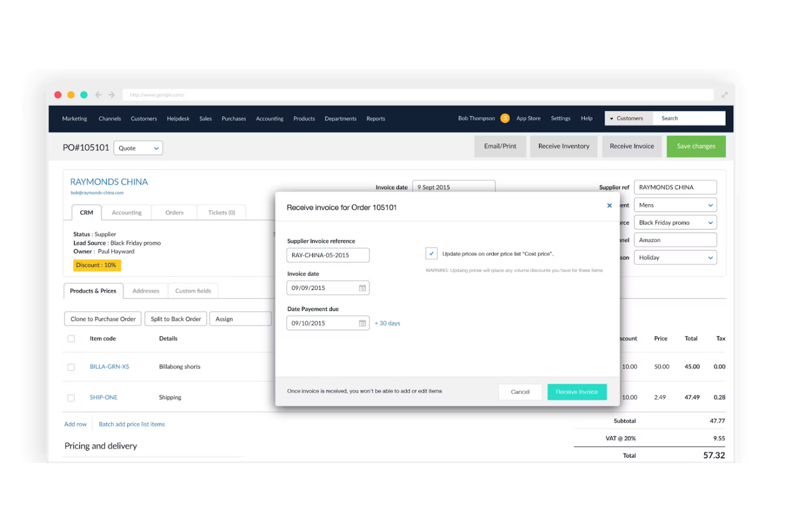This screenshot has width=798, height=532.
Task: Open the Quote status dropdown
Action: (x=138, y=148)
